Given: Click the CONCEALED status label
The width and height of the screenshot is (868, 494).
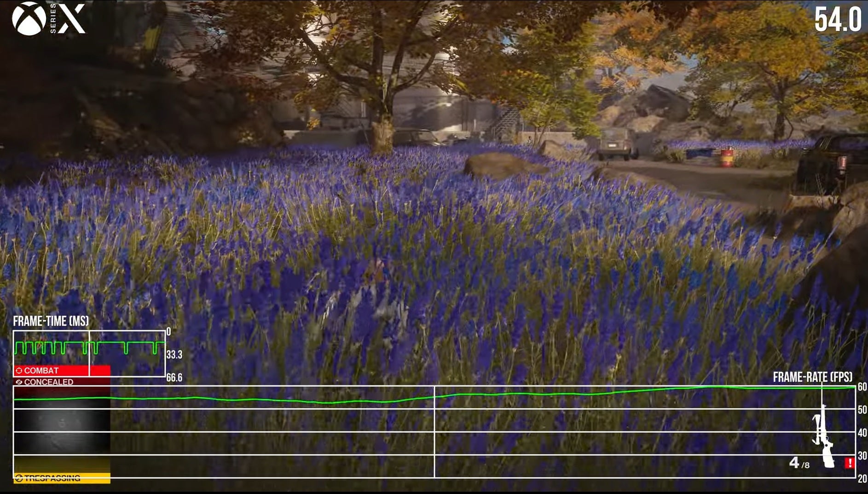Looking at the screenshot, I should tap(48, 382).
